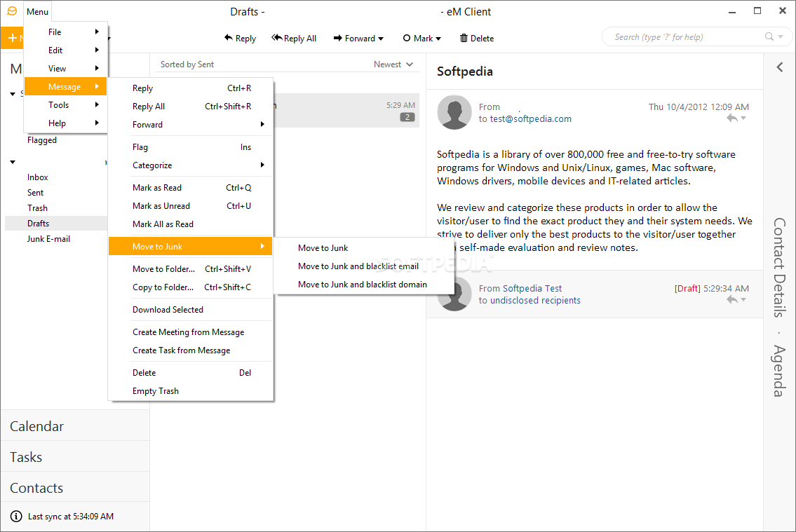Image resolution: width=796 pixels, height=532 pixels.
Task: Select the Drafts folder
Action: click(x=56, y=223)
